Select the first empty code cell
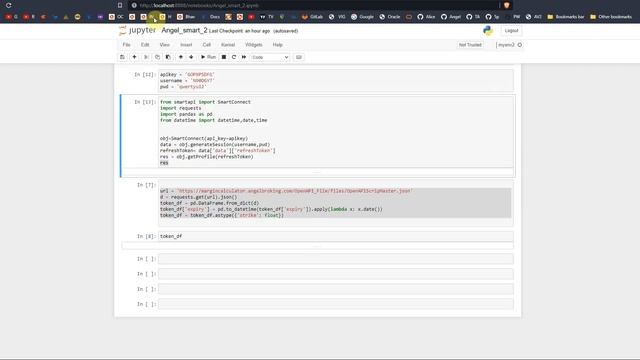 click(x=336, y=259)
